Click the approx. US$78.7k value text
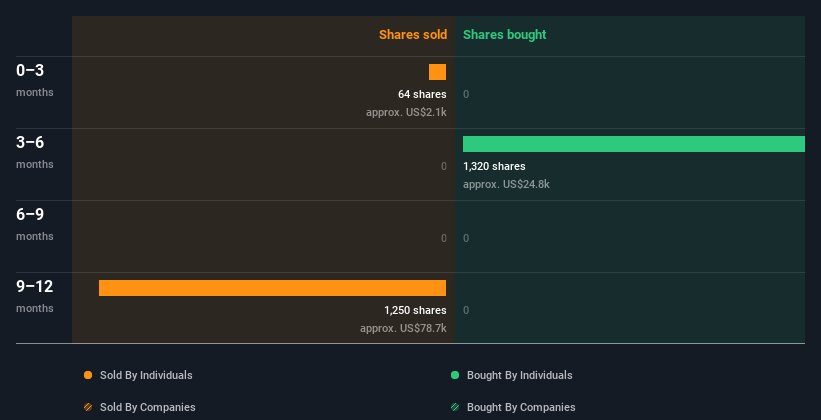The width and height of the screenshot is (821, 420). pyautogui.click(x=403, y=328)
